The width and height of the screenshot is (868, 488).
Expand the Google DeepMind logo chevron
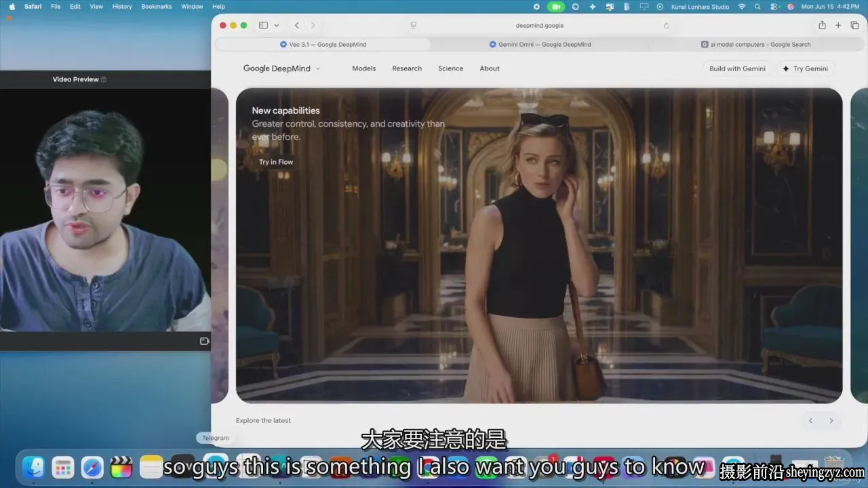click(317, 68)
